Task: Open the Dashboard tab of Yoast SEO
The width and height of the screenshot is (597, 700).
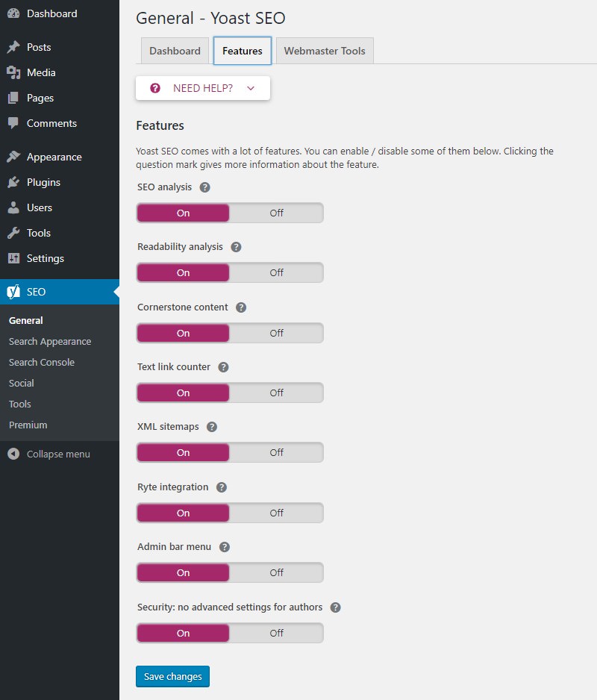Action: (x=174, y=51)
